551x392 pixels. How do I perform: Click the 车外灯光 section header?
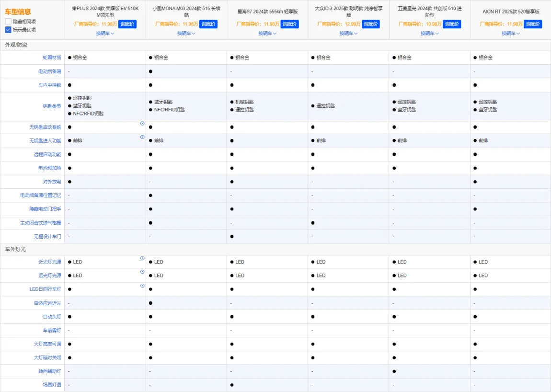(15, 249)
